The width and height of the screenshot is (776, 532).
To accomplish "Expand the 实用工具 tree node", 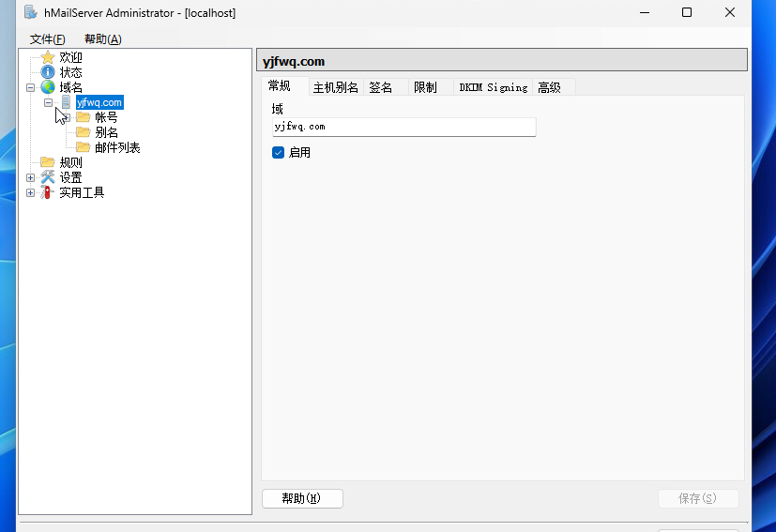I will point(30,192).
